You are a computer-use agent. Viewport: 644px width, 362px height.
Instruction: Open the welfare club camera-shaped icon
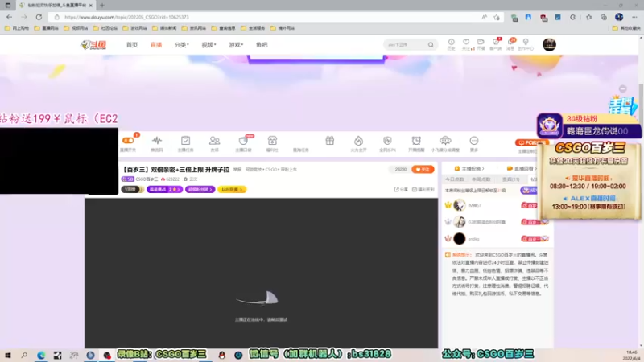click(272, 140)
